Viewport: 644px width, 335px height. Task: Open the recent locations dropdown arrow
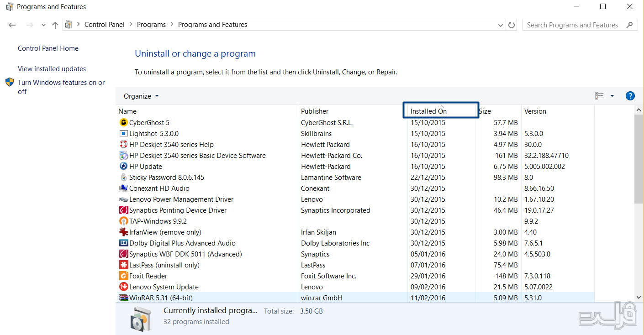coord(43,25)
